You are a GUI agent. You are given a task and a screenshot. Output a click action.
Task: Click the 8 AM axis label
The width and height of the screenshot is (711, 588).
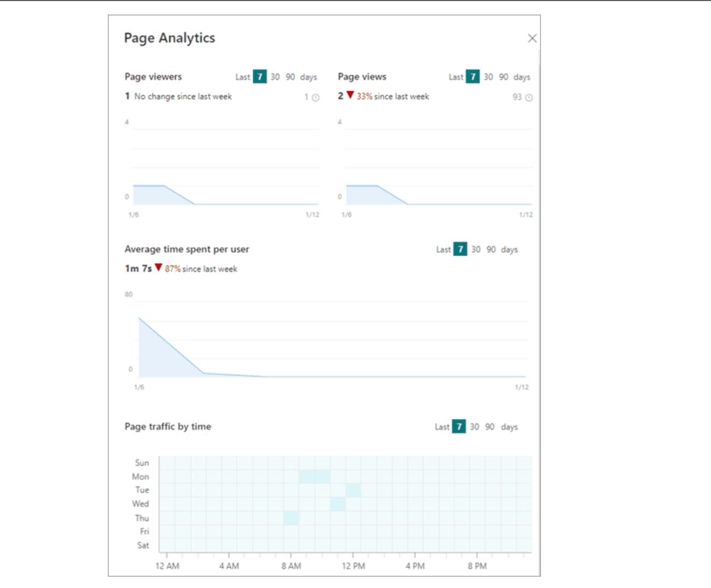click(291, 567)
